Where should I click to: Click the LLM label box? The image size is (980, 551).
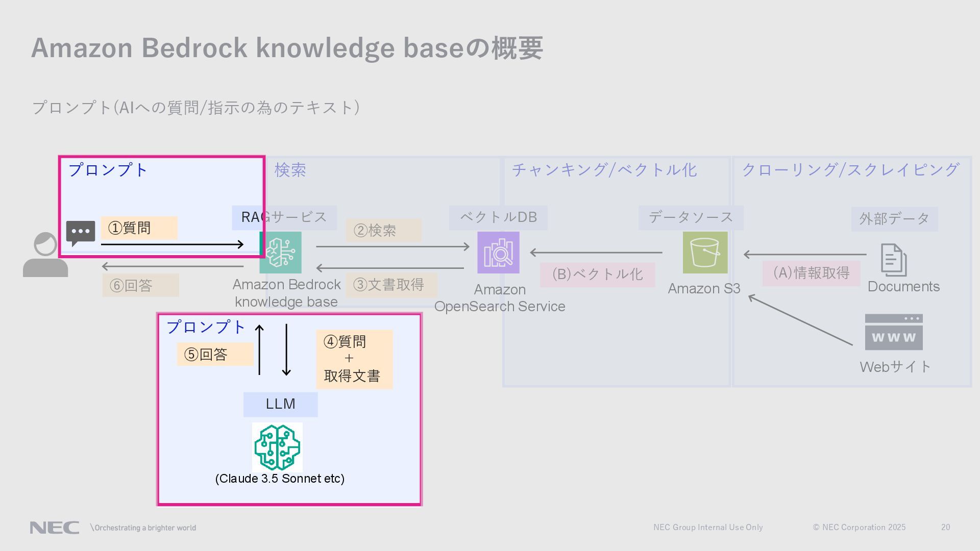pos(280,404)
